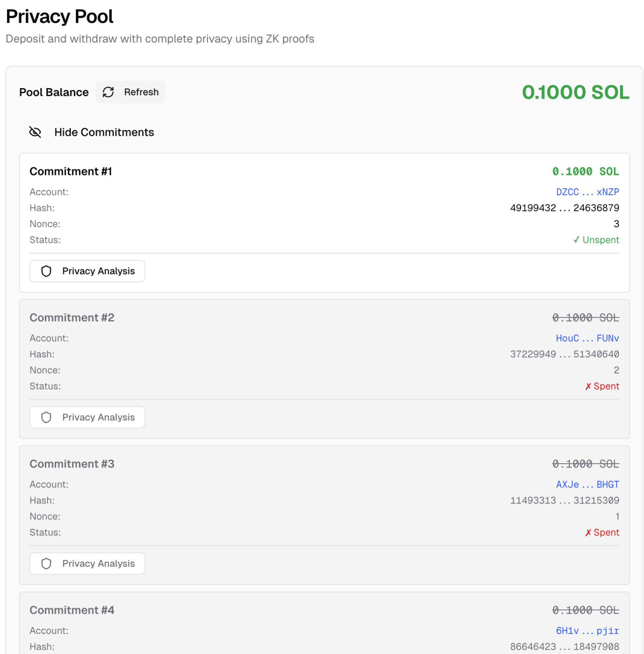This screenshot has height=654, width=644.
Task: Click the Refresh circular arrows icon
Action: pos(108,92)
